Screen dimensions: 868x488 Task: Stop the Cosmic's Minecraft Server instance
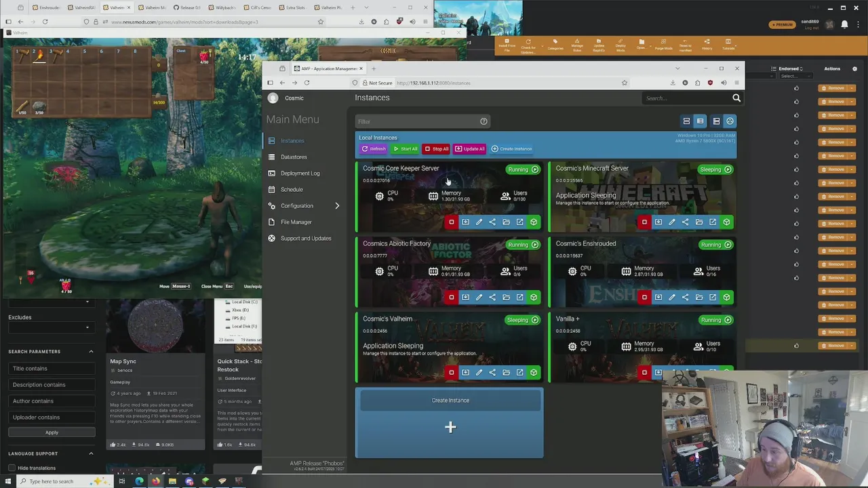644,222
